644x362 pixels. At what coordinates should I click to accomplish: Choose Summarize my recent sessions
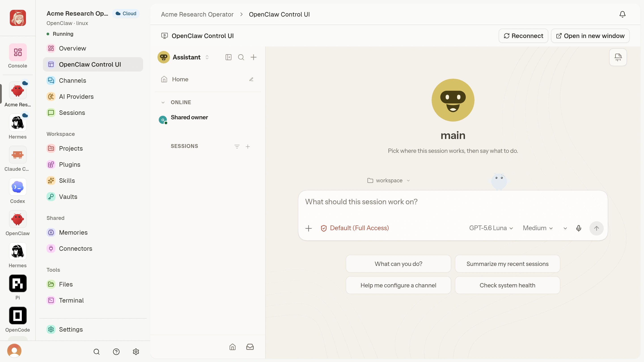507,264
